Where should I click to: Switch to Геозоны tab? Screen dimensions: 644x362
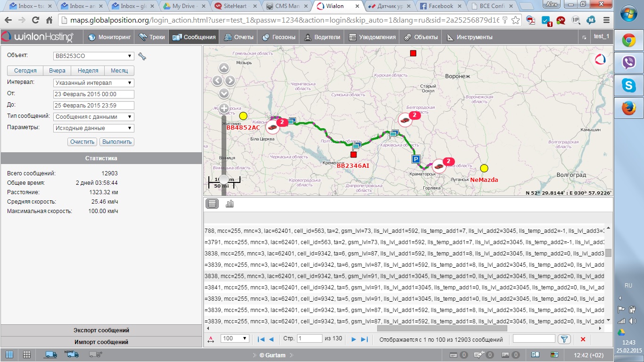[x=278, y=37]
